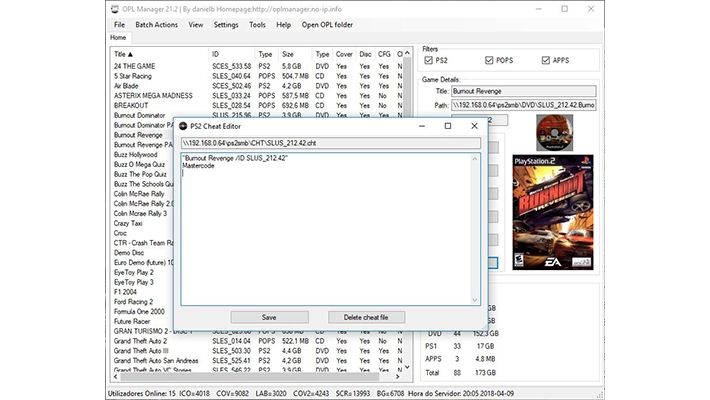710x400 pixels.
Task: Open the Tools menu
Action: pyautogui.click(x=257, y=25)
